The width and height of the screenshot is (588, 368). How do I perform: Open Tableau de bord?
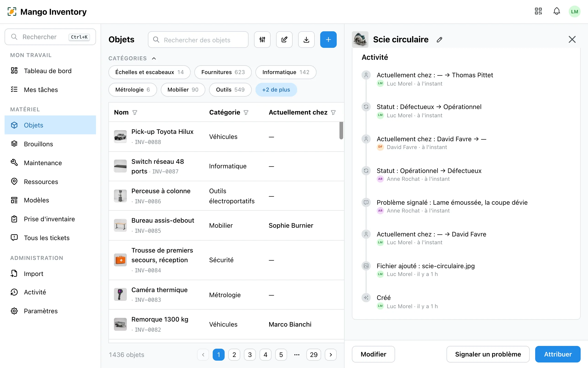point(50,71)
